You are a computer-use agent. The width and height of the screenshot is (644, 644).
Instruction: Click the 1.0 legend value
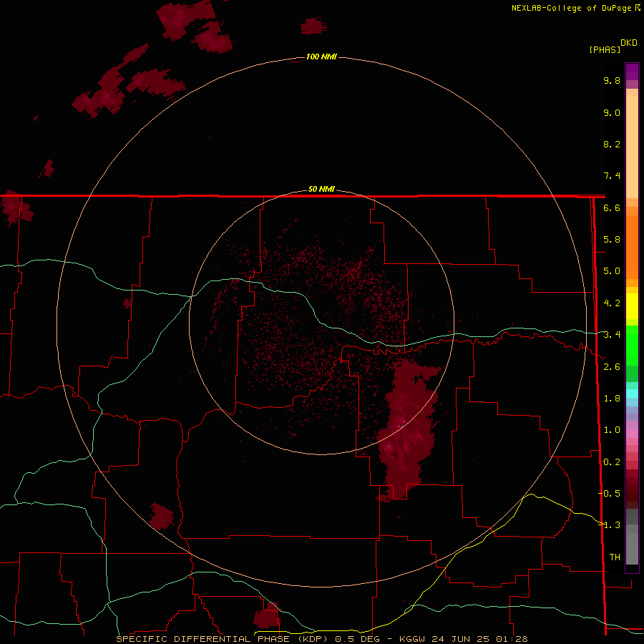point(612,430)
